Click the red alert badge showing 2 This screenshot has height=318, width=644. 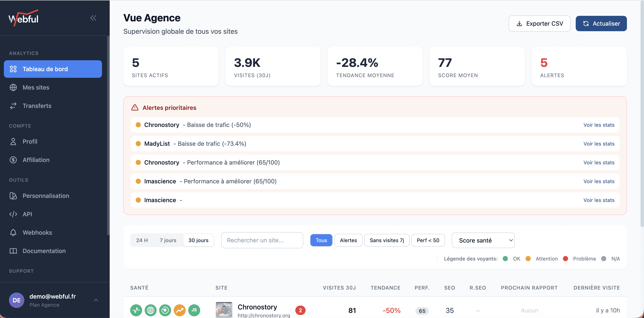[x=300, y=310]
